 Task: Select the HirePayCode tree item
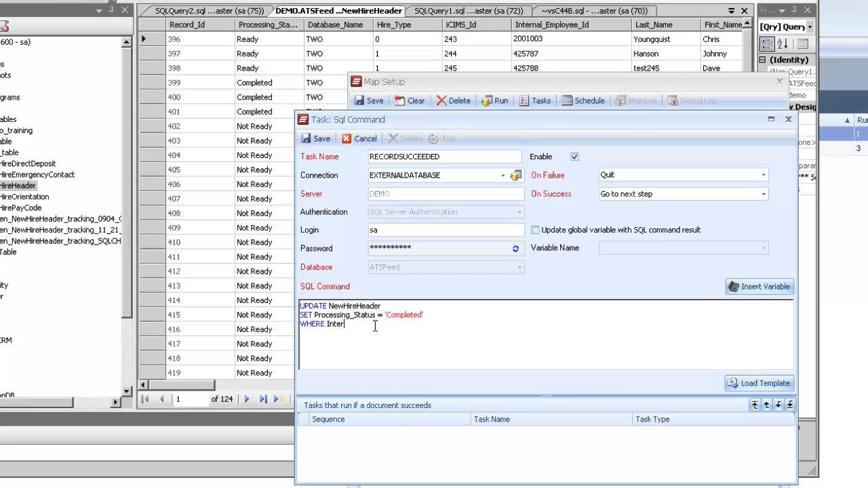[x=20, y=207]
